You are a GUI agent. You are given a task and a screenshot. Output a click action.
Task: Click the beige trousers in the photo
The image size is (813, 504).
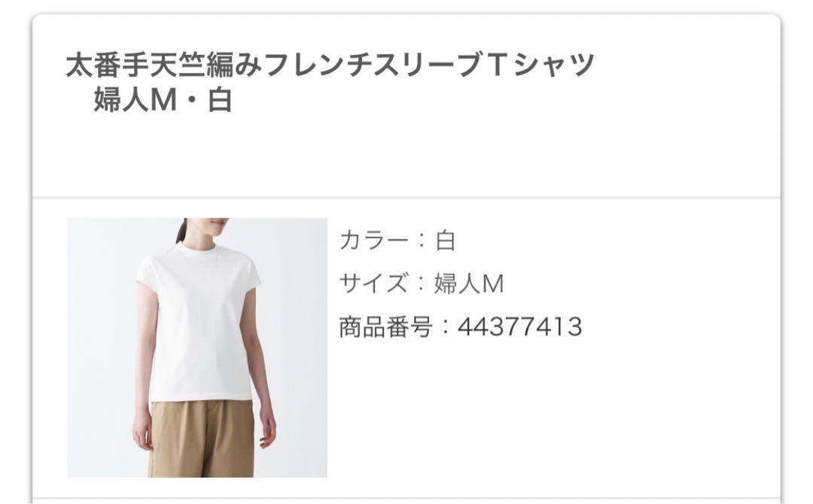point(202,438)
